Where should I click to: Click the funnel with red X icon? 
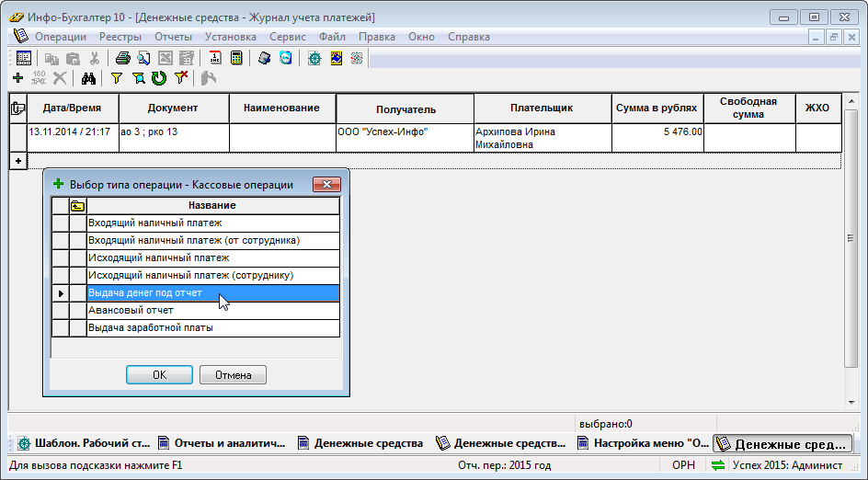pyautogui.click(x=181, y=78)
